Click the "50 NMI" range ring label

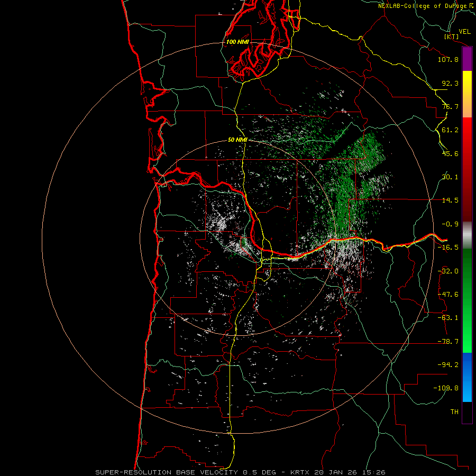[237, 140]
